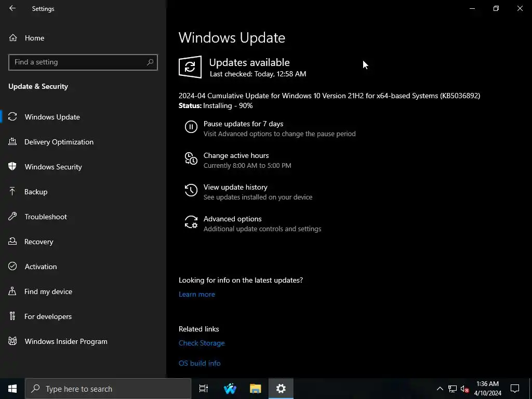The height and width of the screenshot is (399, 532).
Task: Click the Backup upward arrow icon
Action: click(x=12, y=191)
